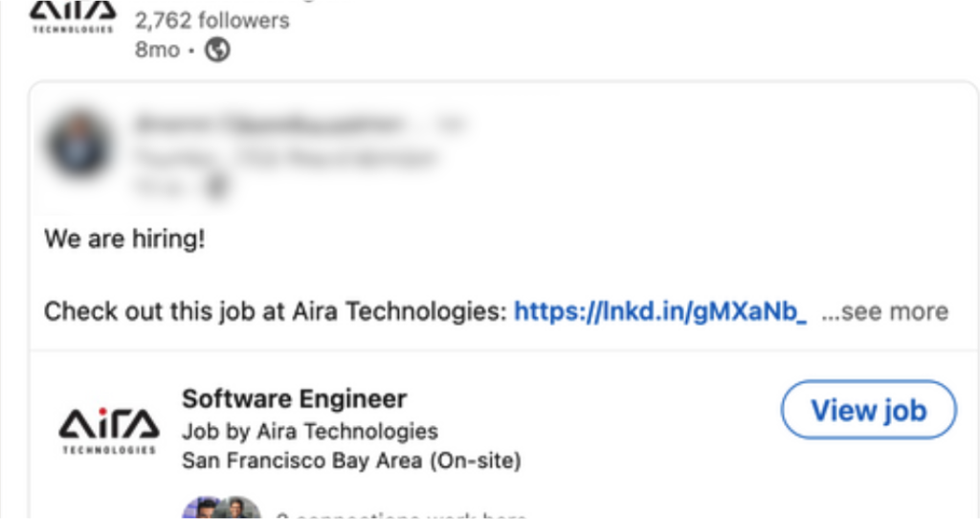Click "Job by Aira Technologies" text
The image size is (980, 519).
[309, 431]
